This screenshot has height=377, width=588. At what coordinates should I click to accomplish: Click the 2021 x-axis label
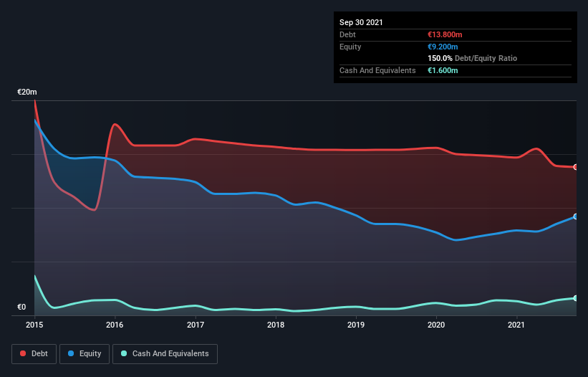tap(516, 325)
